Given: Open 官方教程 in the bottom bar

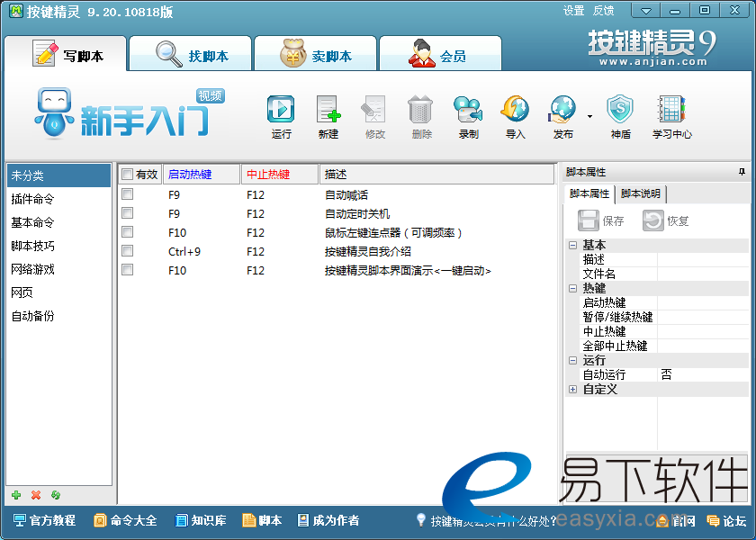Looking at the screenshot, I should tap(44, 521).
